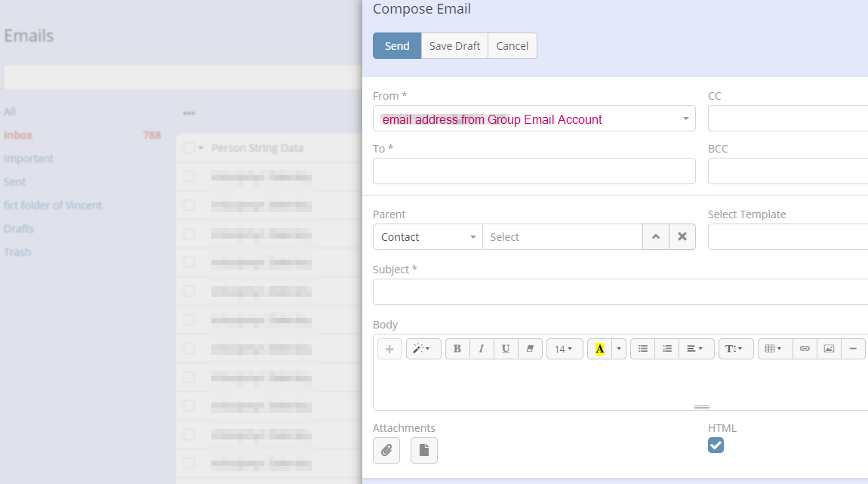The width and height of the screenshot is (868, 484).
Task: Open the font size 14 dropdown
Action: coord(564,349)
